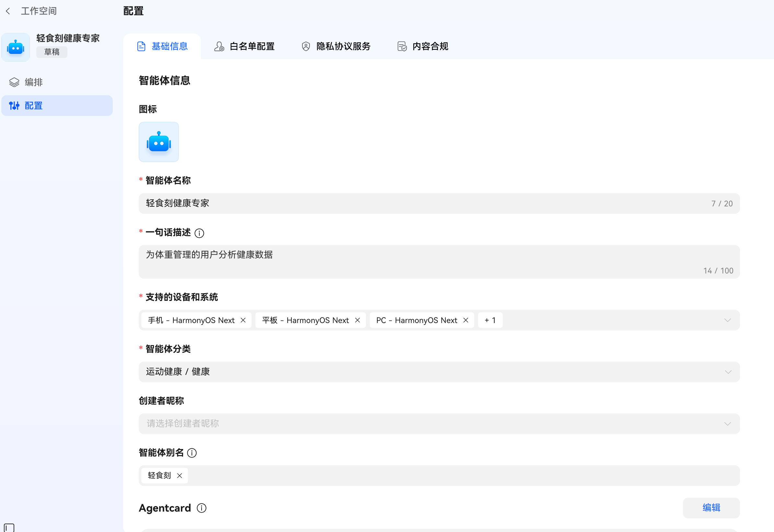Select the 编排 sidebar icon
The image size is (774, 532).
pyautogui.click(x=14, y=82)
